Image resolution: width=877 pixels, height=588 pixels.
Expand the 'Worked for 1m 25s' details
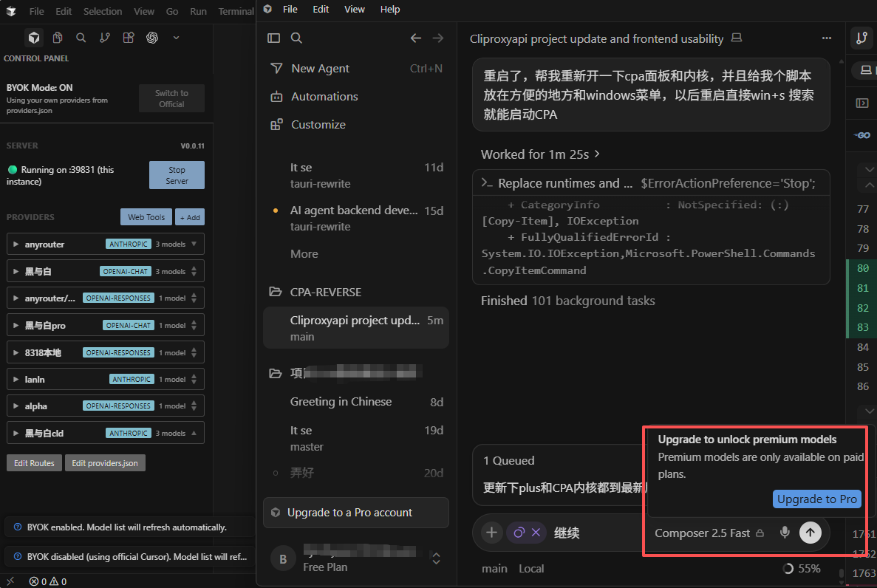[540, 154]
